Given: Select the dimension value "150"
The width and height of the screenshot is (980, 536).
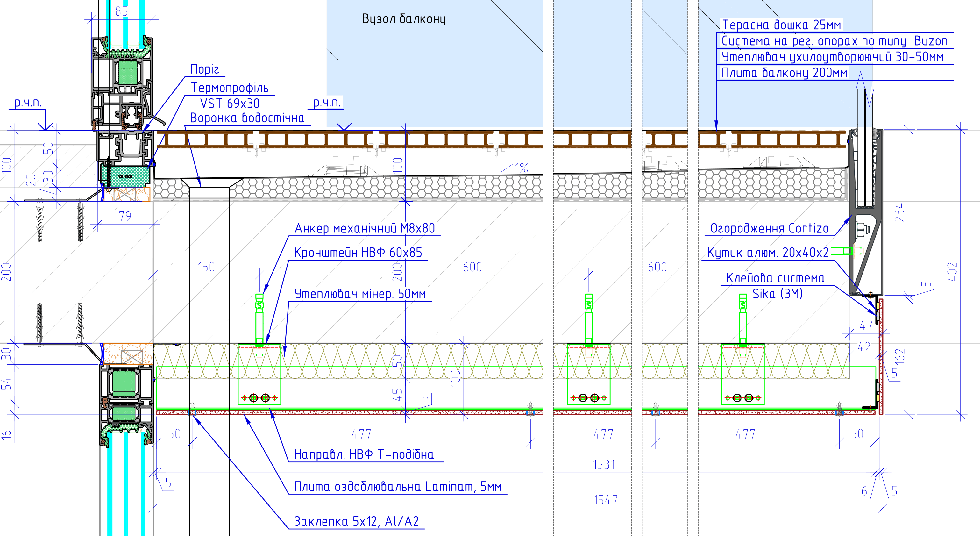Looking at the screenshot, I should 206,267.
